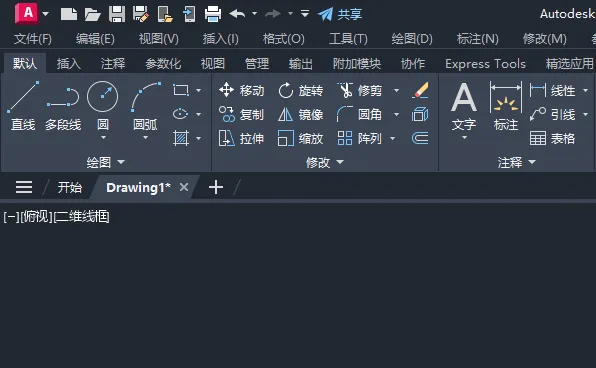The height and width of the screenshot is (368, 596).
Task: Close the Drawing1 file tab
Action: coord(184,187)
